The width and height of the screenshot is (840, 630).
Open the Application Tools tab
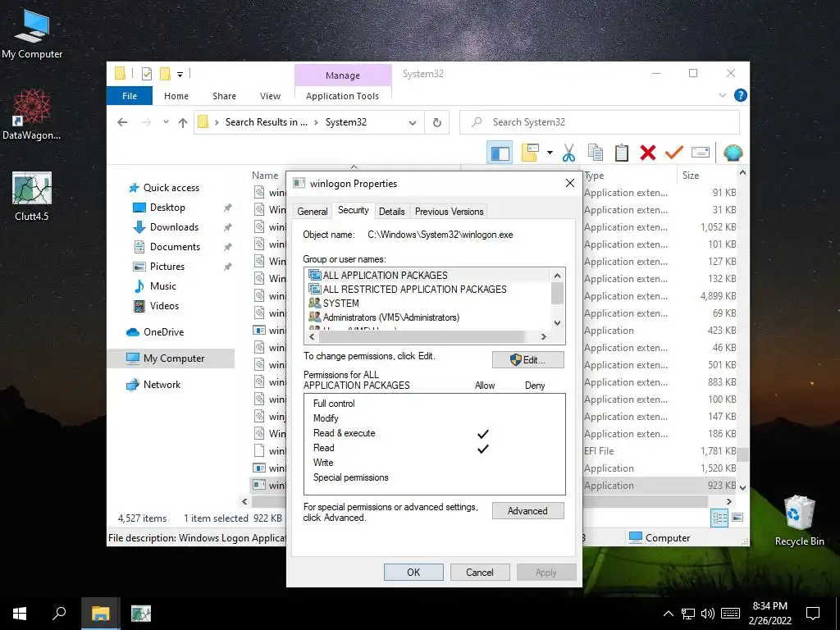pos(342,96)
